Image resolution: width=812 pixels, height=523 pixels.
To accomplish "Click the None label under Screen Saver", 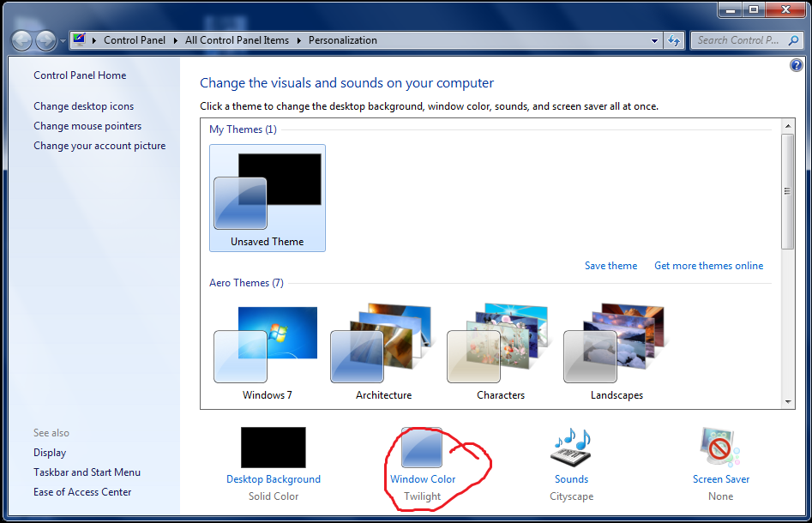I will coord(721,496).
